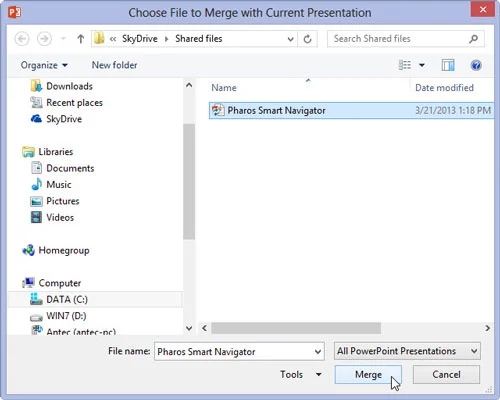This screenshot has height=400, width=500.
Task: Show the preview pane
Action: (x=448, y=65)
